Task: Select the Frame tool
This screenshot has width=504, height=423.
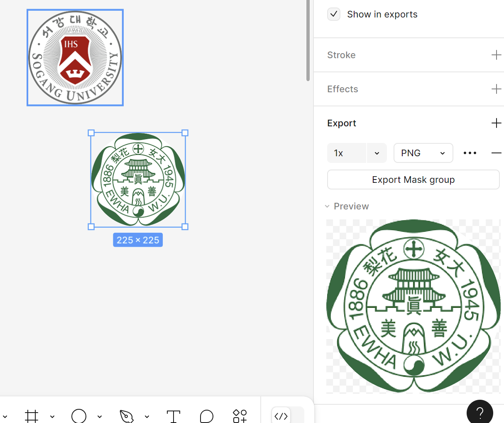Action: pyautogui.click(x=32, y=416)
